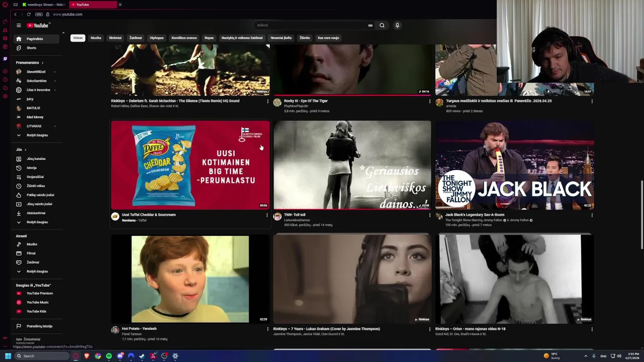Open Windows Start menu
The image size is (644, 362).
pos(8,356)
